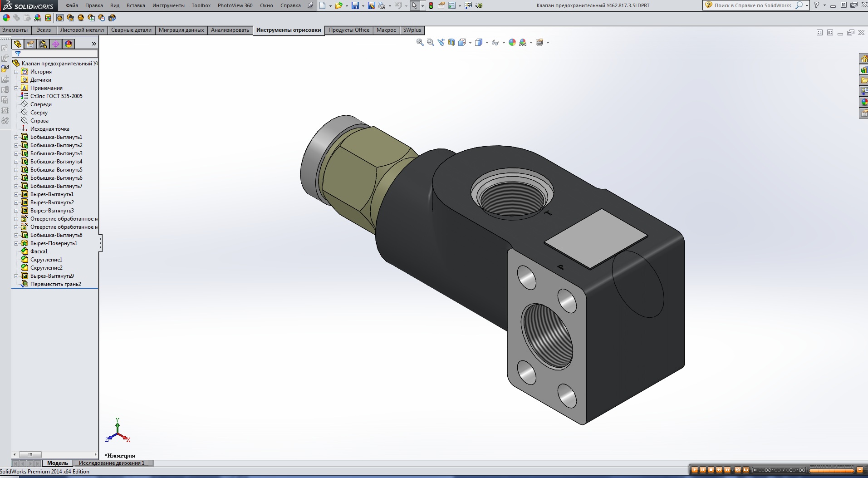868x478 pixels.
Task: Open the Инструменты menu
Action: click(x=168, y=5)
